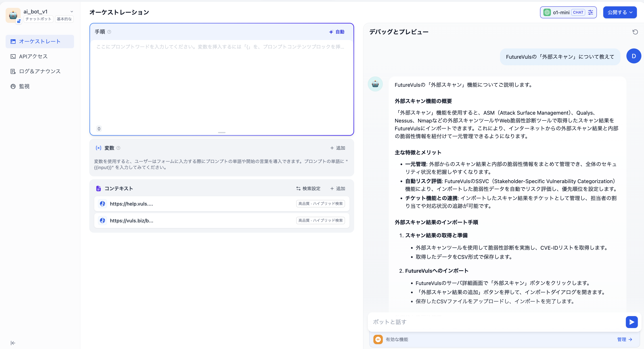644x349 pixels.
Task: Expand the ai_bot_v1 app dropdown chevron
Action: click(72, 11)
